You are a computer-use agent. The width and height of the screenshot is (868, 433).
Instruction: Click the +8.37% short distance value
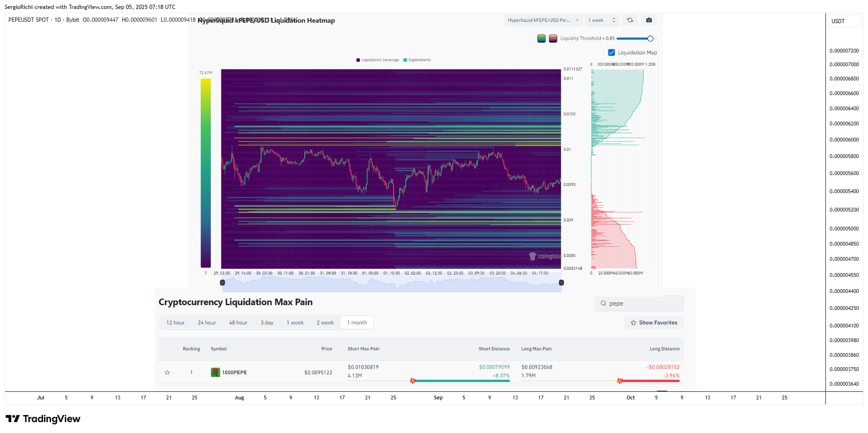tap(501, 376)
